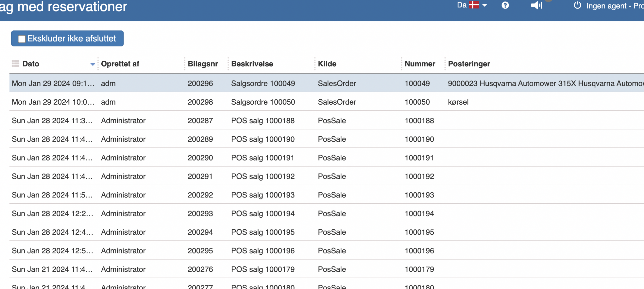This screenshot has height=289, width=644.
Task: Click description POS salg 1000195
Action: [263, 232]
